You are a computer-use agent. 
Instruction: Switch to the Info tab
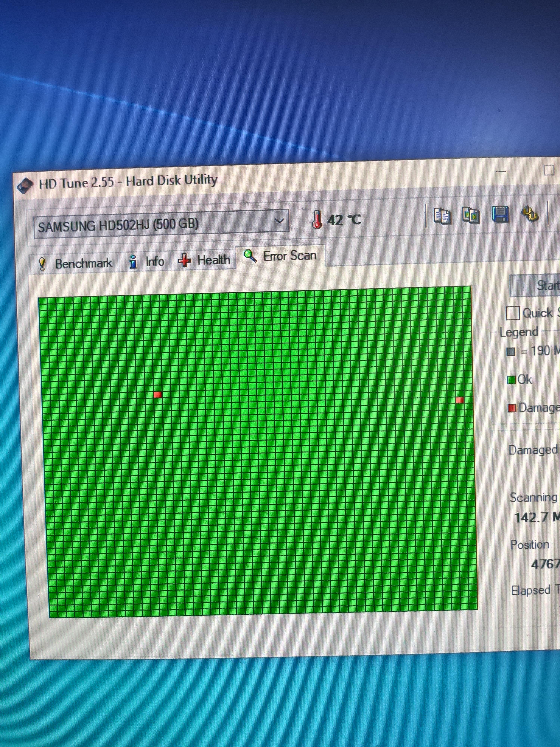pos(147,261)
